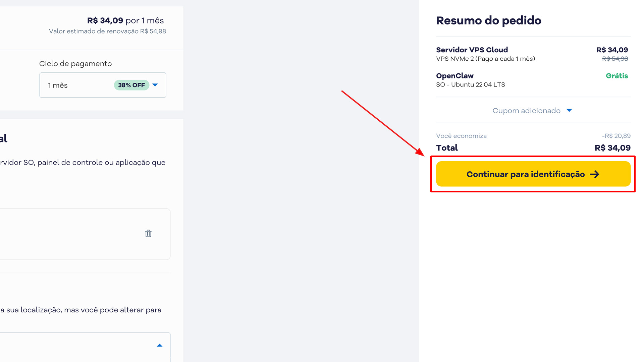Image resolution: width=644 pixels, height=362 pixels.
Task: Click the Servidor VPS Cloud item name
Action: pyautogui.click(x=472, y=50)
